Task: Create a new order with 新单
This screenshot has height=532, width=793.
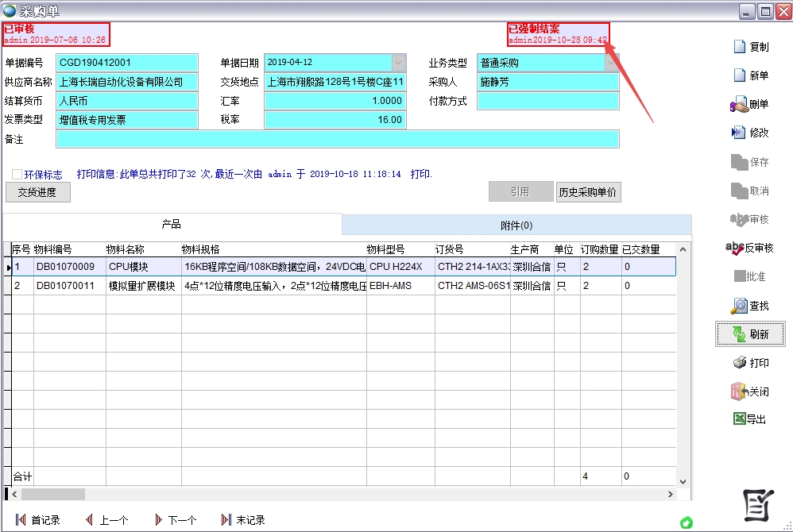Action: point(739,75)
